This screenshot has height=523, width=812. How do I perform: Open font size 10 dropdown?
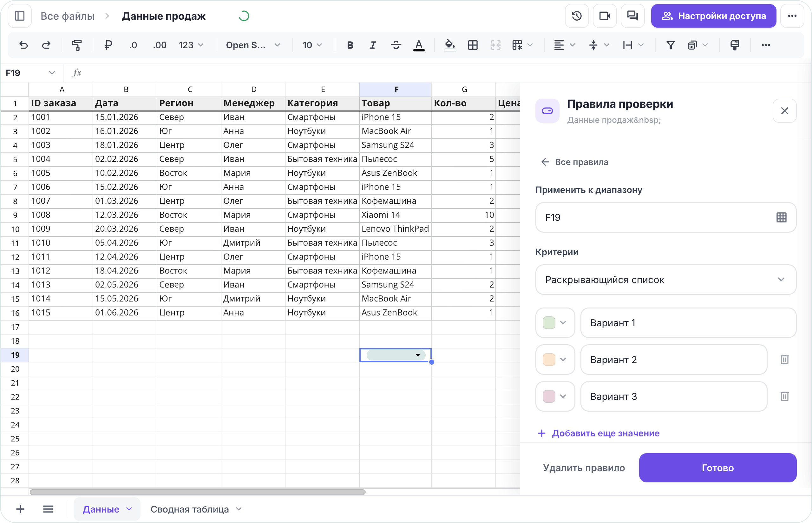312,45
